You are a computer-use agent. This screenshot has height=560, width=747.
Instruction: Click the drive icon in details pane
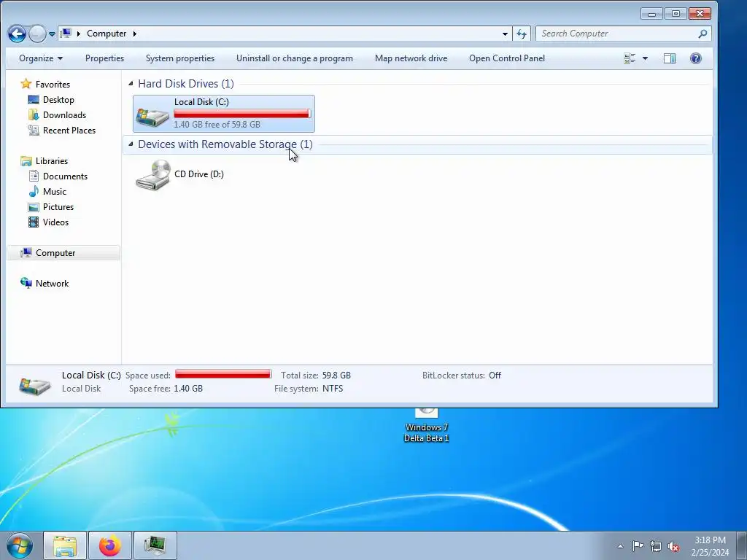[x=35, y=385]
